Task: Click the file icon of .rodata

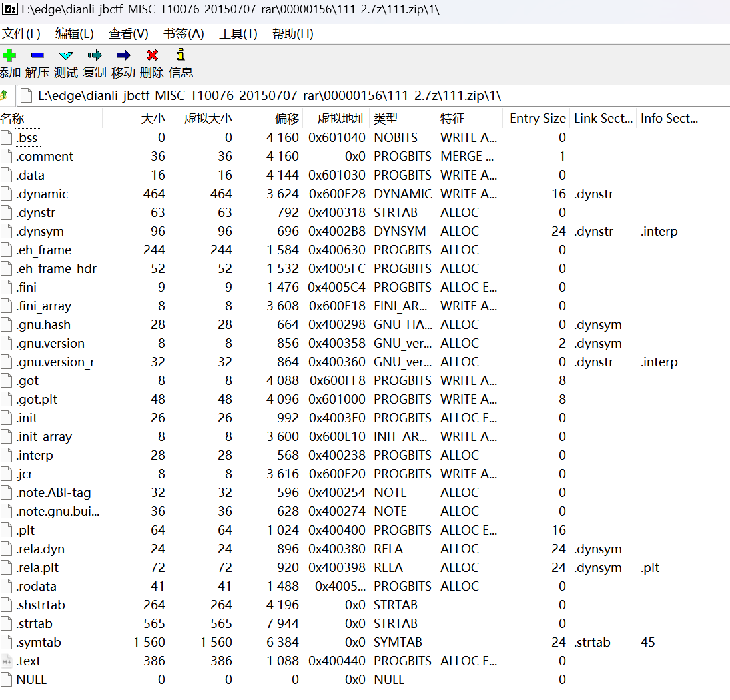Action: tap(7, 586)
